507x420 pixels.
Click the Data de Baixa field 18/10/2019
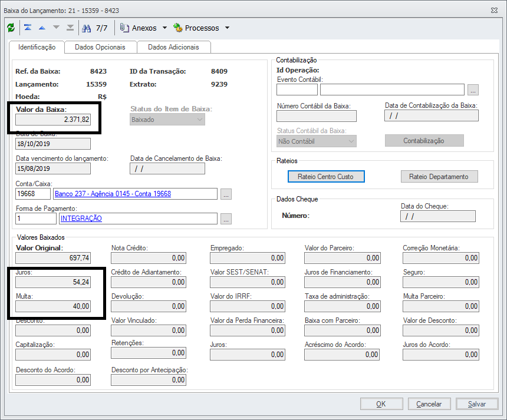coord(53,144)
